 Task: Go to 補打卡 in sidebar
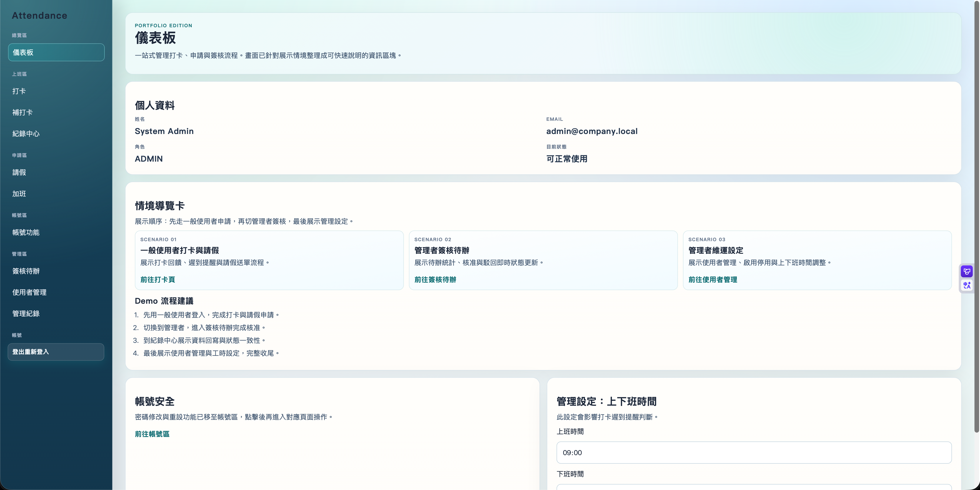click(22, 113)
